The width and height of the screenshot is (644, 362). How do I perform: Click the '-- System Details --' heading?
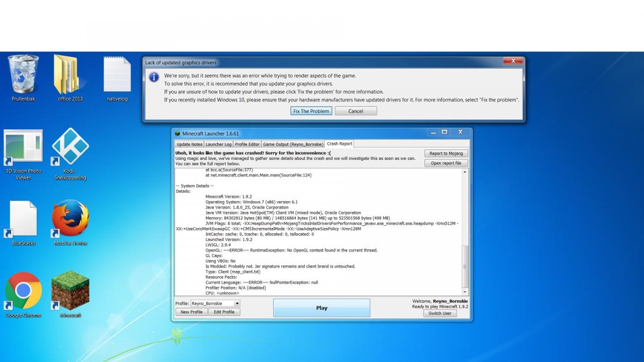click(195, 186)
